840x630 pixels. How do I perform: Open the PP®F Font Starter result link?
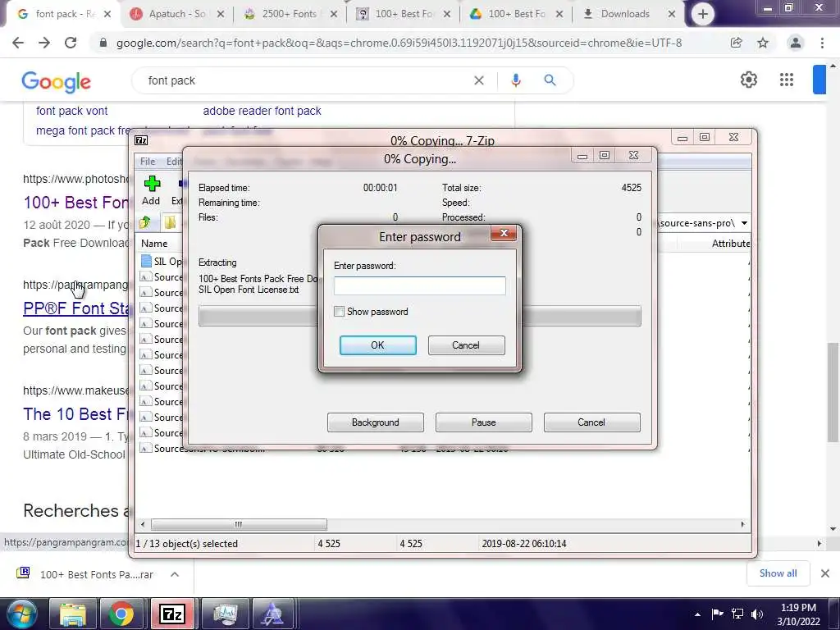(75, 308)
